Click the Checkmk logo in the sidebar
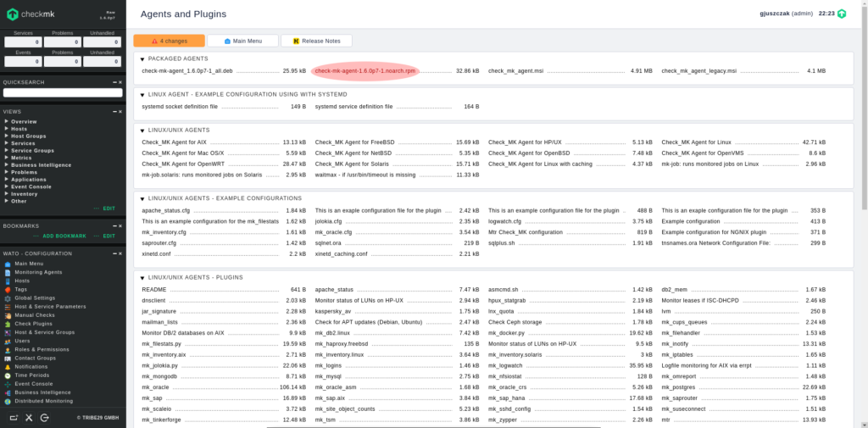 tap(34, 14)
